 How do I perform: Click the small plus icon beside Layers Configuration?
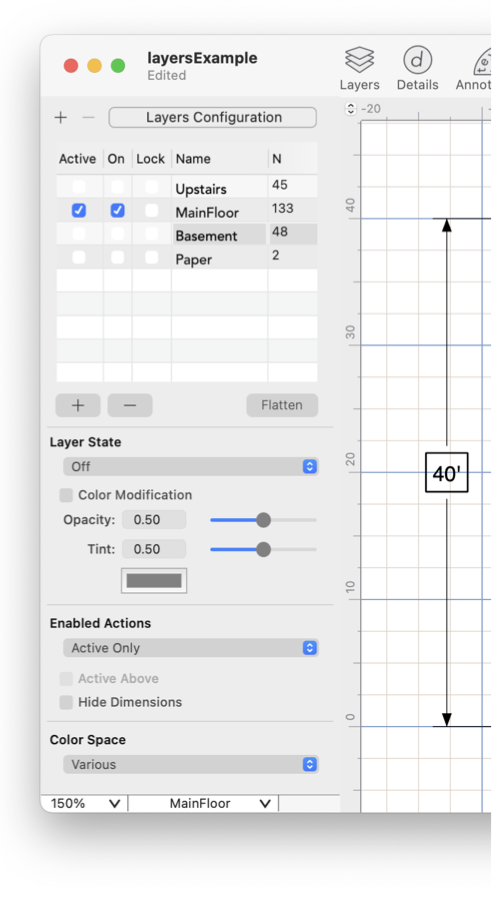61,118
